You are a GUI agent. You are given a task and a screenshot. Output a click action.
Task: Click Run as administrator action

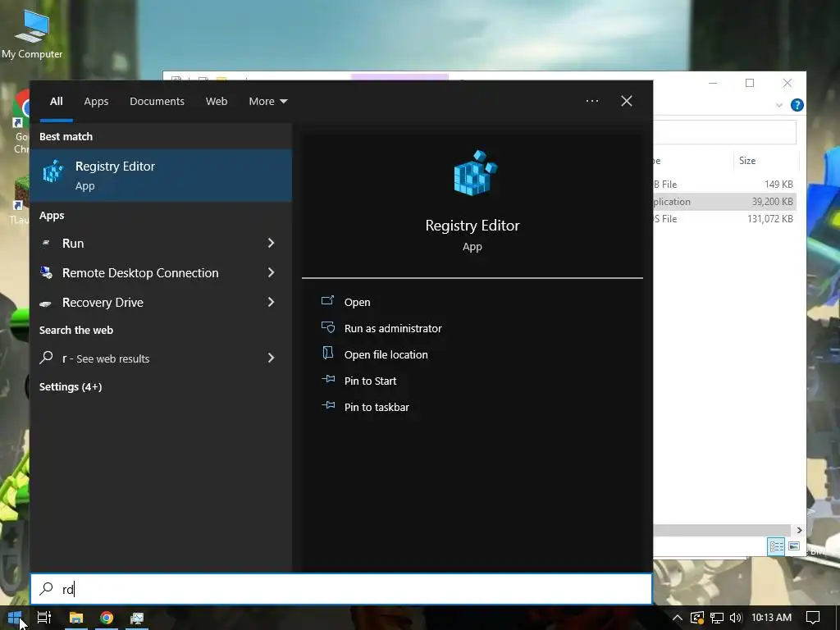[381, 328]
